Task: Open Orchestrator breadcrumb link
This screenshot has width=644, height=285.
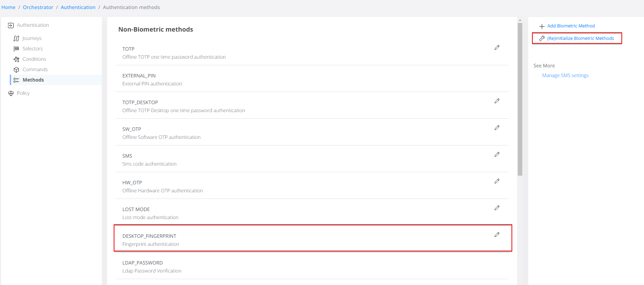Action: 38,7
